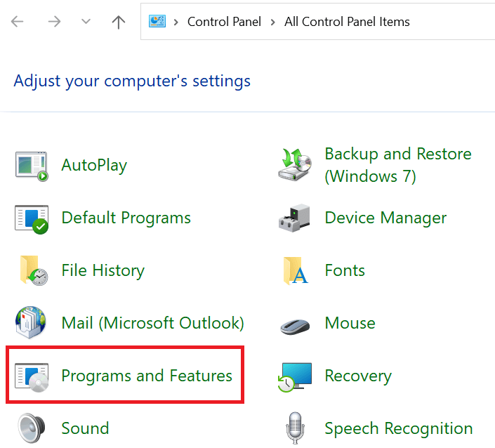Viewport: 495px width, 448px height.
Task: Open the Speech Recognition microphone icon
Action: point(295,428)
